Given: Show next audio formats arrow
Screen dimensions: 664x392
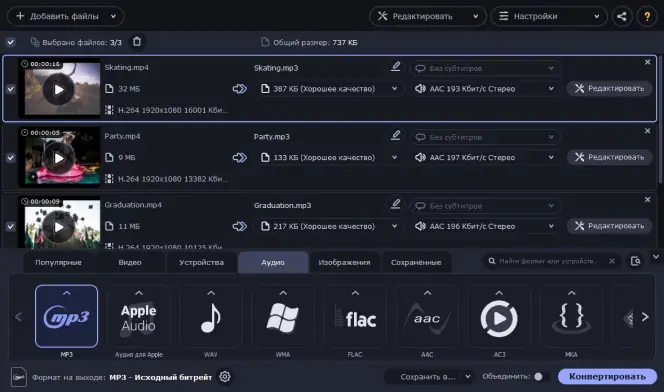Looking at the screenshot, I should point(645,317).
